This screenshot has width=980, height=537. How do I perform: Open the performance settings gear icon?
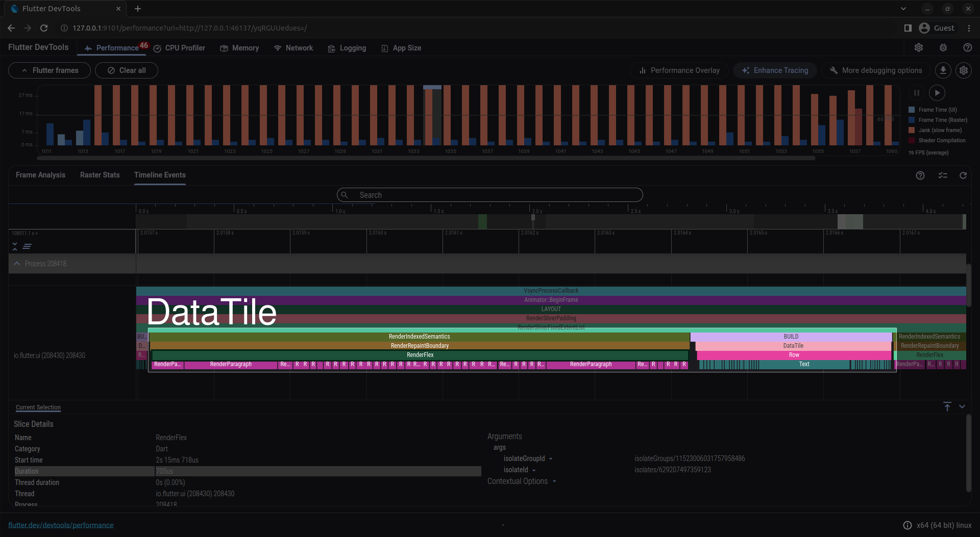point(964,70)
